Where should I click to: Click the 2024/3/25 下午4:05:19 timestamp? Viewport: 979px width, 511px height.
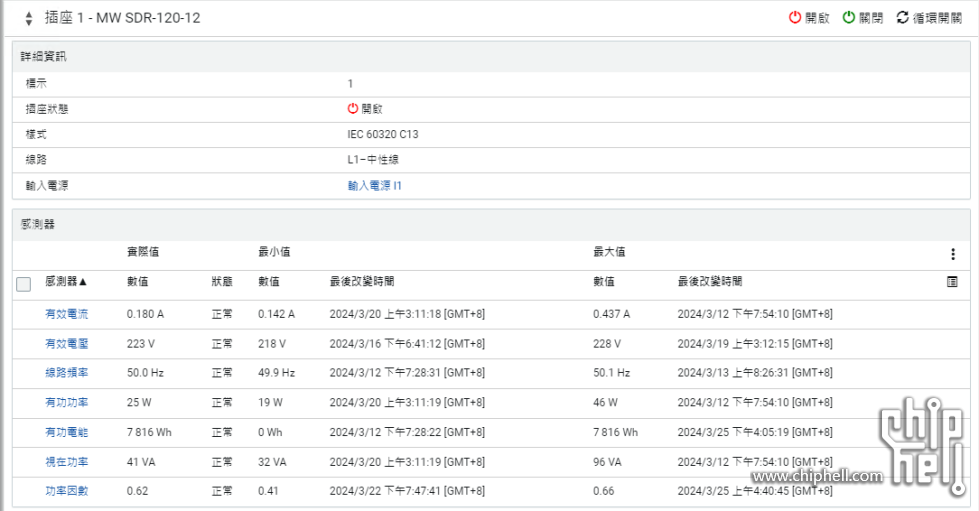[x=755, y=432]
